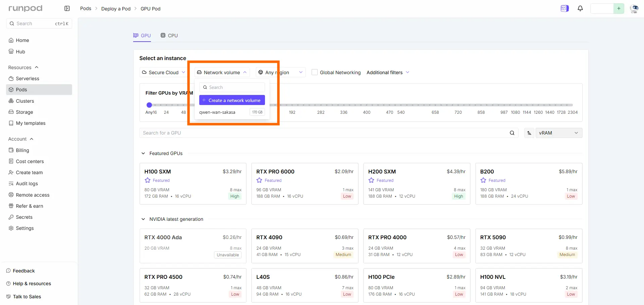Viewport: 644px width, 305px height.
Task: Click VRAM slider handle at Any
Action: pos(149,105)
